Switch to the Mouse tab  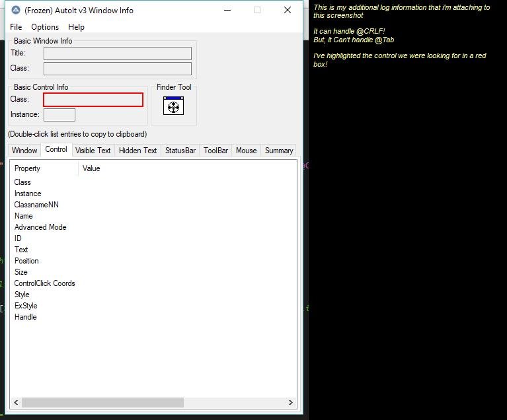tap(247, 151)
